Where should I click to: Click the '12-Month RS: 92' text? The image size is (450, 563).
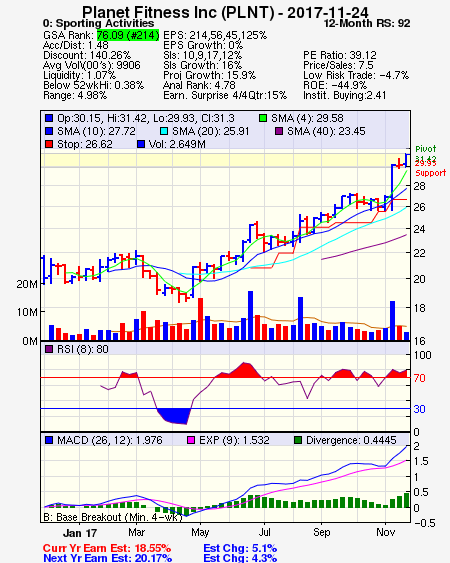[x=367, y=23]
